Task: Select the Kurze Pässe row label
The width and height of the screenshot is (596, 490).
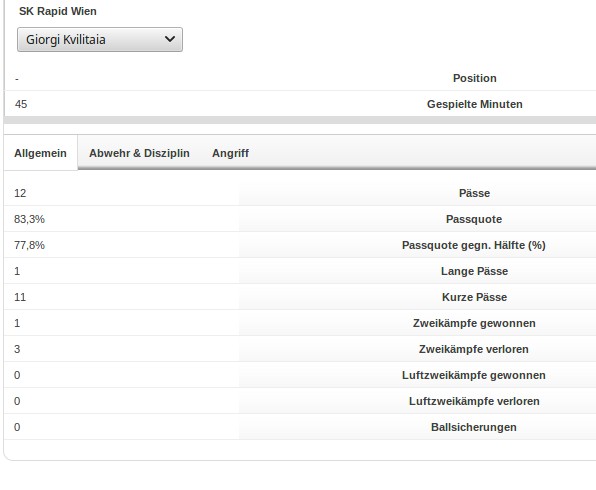Action: coord(474,297)
